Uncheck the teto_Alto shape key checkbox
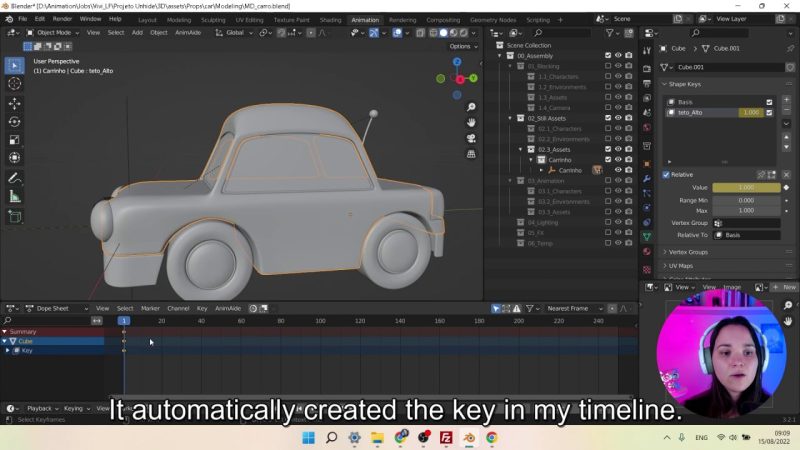 (769, 112)
